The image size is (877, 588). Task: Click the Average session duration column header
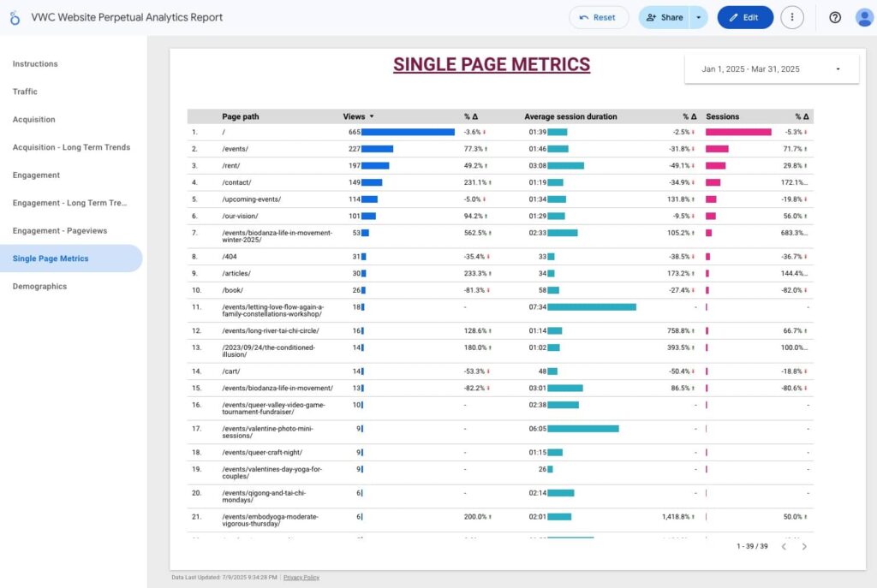pyautogui.click(x=570, y=116)
